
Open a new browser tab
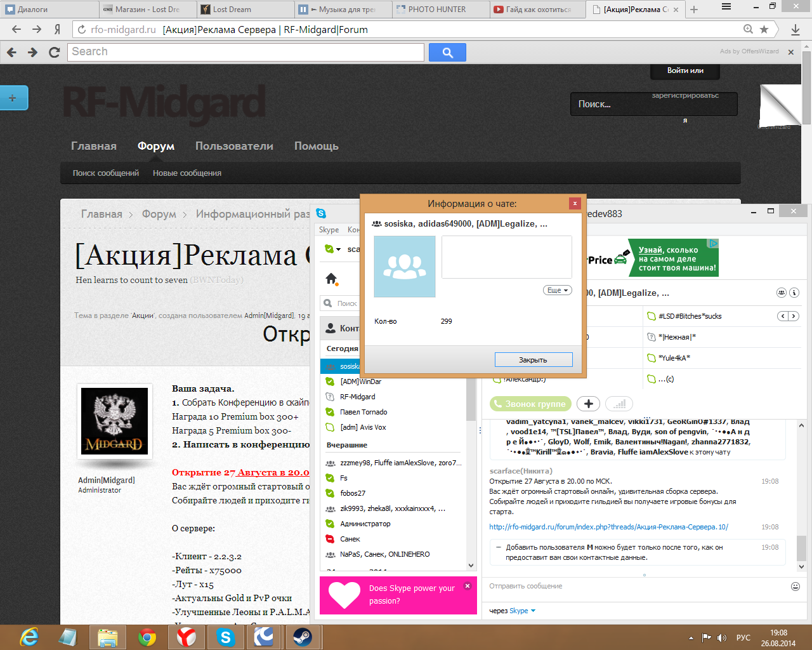click(694, 10)
